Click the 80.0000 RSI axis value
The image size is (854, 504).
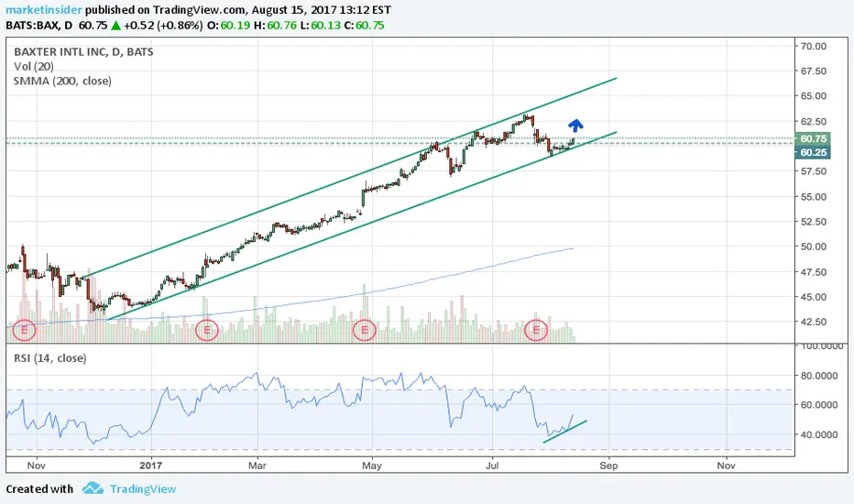coord(819,376)
